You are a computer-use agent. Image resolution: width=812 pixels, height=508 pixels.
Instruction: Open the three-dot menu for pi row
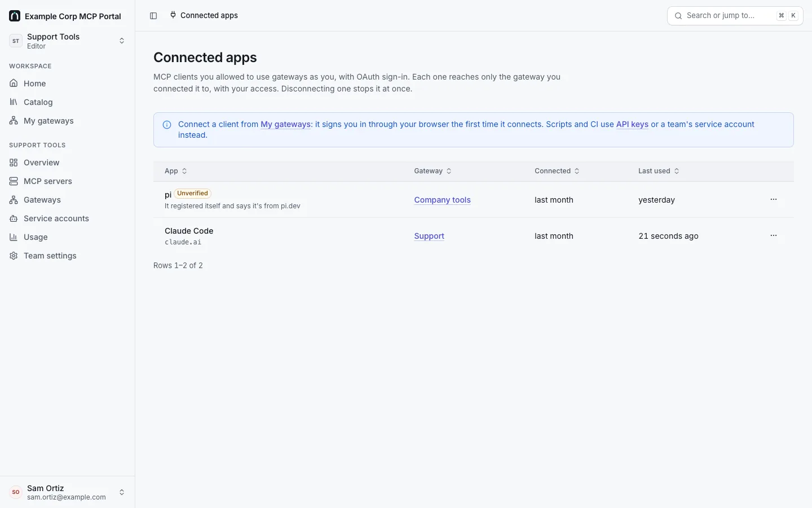point(774,199)
